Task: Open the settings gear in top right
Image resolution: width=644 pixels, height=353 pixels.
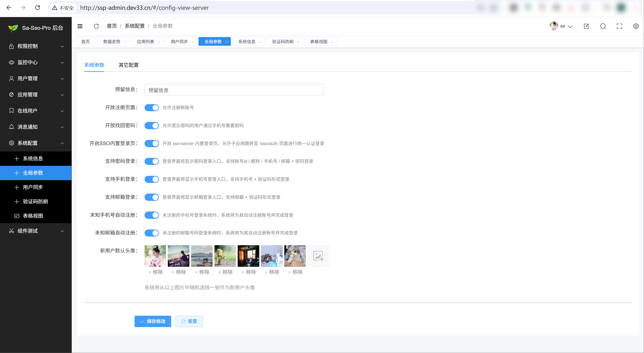Action: coord(636,26)
